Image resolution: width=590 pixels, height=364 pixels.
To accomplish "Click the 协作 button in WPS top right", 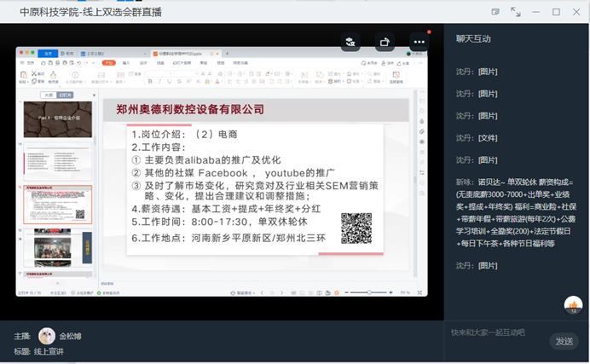I will pos(388,63).
